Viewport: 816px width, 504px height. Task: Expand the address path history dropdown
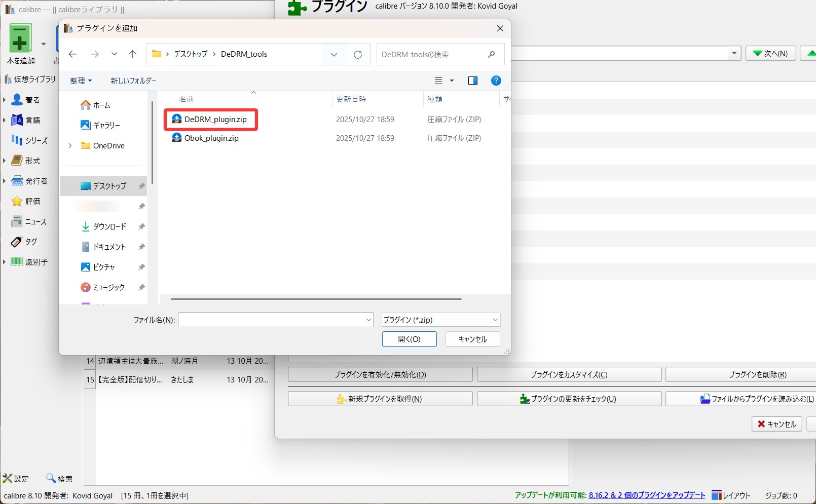(334, 55)
